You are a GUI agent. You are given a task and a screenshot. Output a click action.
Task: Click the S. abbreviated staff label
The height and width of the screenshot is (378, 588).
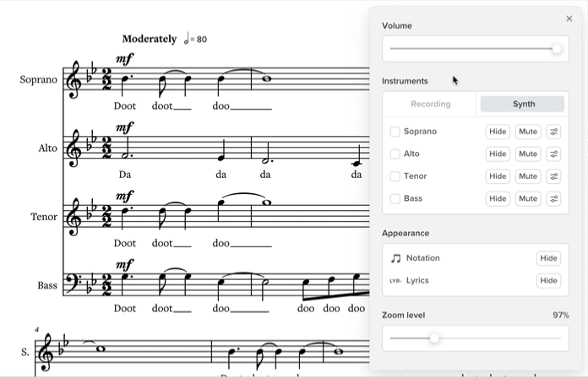point(24,352)
